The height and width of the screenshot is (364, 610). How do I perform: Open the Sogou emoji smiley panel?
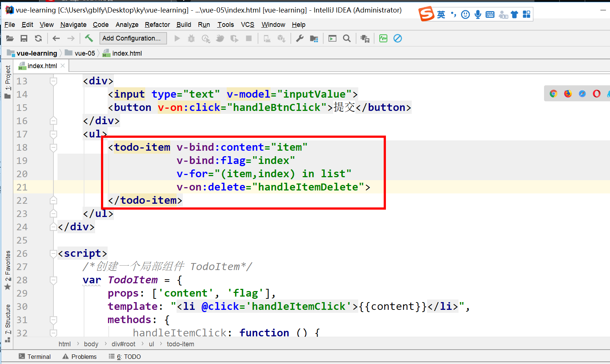click(x=466, y=14)
